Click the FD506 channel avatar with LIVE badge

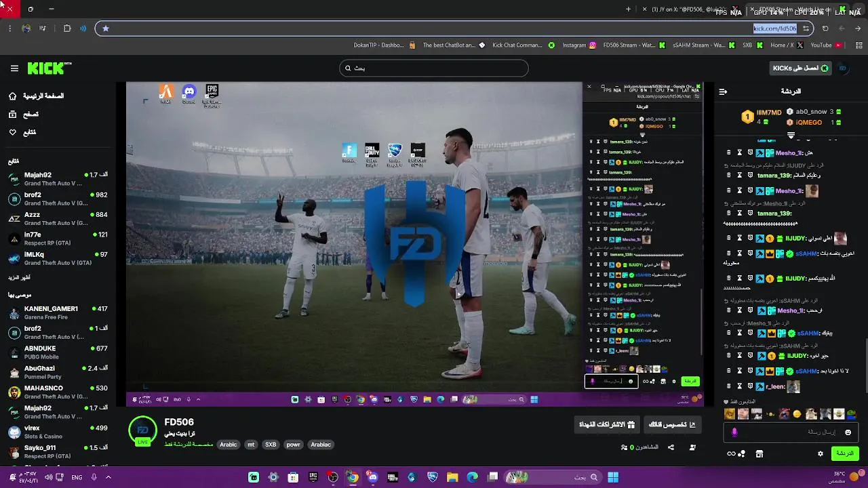143,430
